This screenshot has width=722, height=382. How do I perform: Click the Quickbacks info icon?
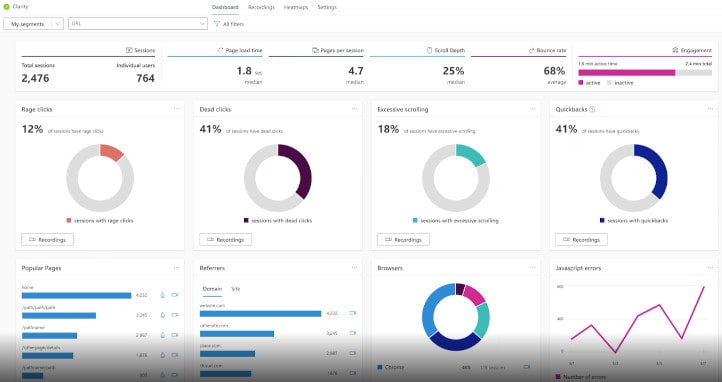592,110
